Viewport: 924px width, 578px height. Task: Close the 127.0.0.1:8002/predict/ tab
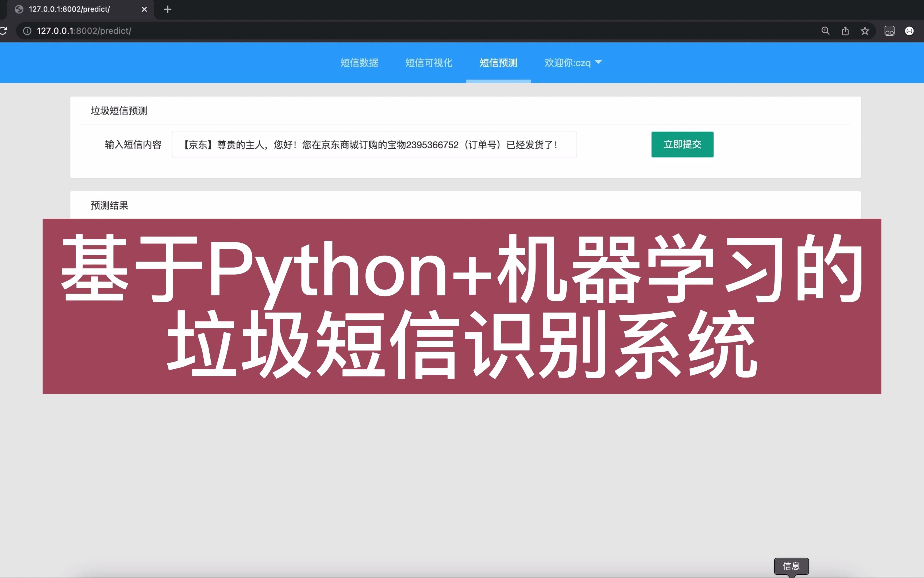(x=144, y=9)
